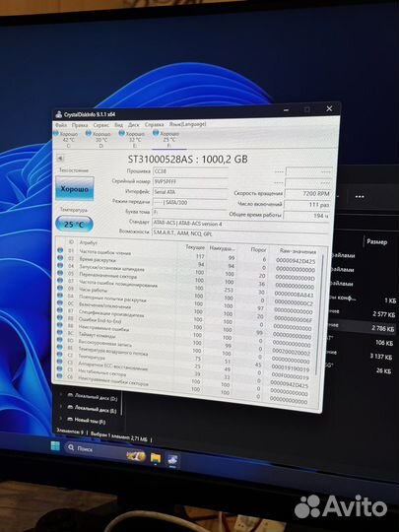Screen dimensions: 399x532
Task: Open Explorer three-dots more options
Action: pos(360,196)
